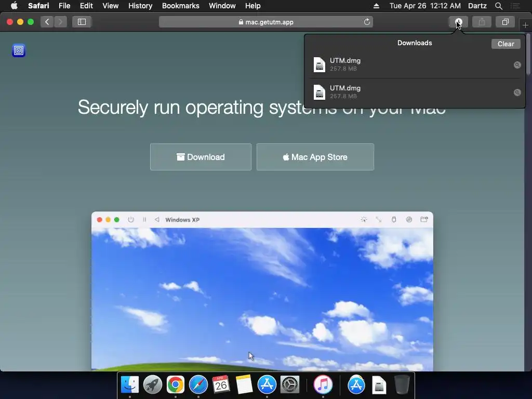The width and height of the screenshot is (532, 399).
Task: Open the View menu
Action: click(x=110, y=6)
